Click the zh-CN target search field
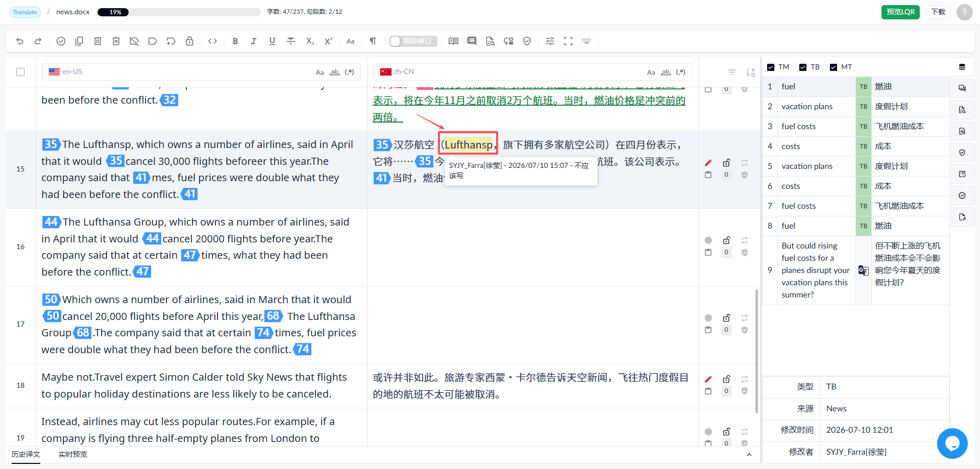 tap(533, 72)
